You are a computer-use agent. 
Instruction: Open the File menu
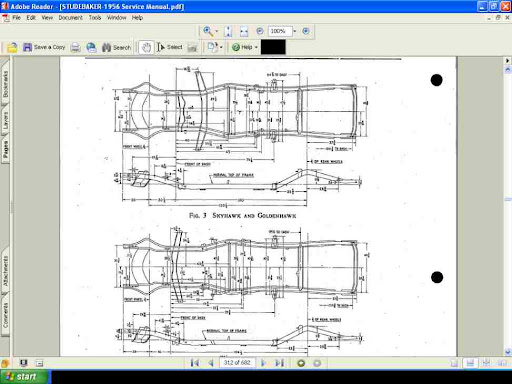click(x=16, y=18)
